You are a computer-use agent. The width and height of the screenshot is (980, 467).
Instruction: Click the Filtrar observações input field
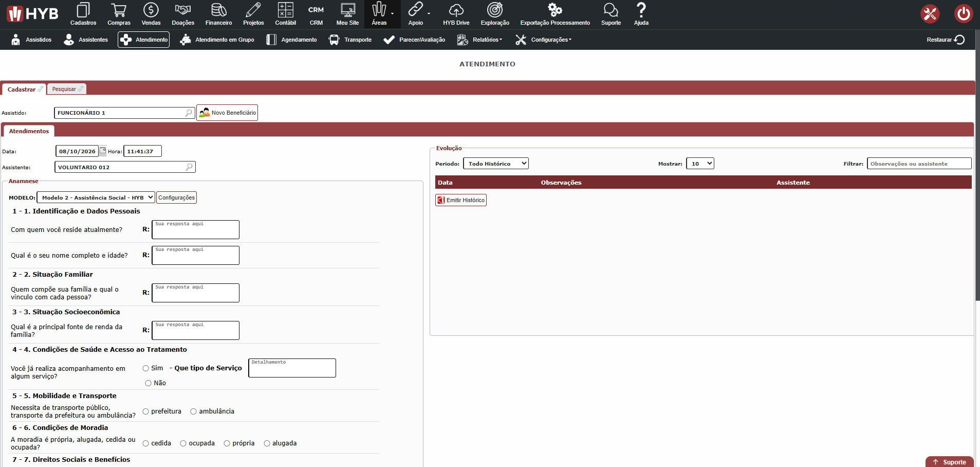coord(919,164)
